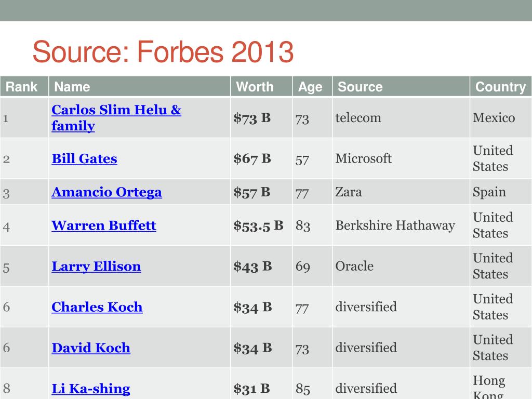
Task: Click the Li Ka-shing link
Action: click(x=91, y=389)
